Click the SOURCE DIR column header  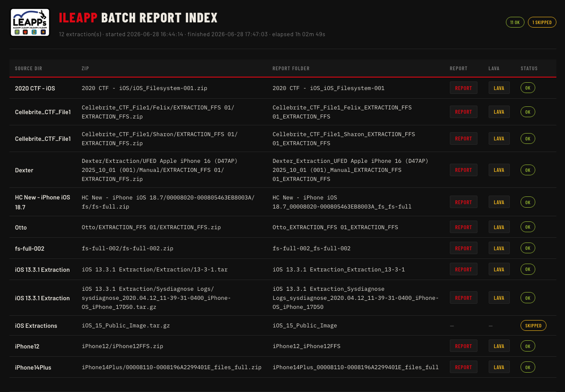click(x=28, y=68)
